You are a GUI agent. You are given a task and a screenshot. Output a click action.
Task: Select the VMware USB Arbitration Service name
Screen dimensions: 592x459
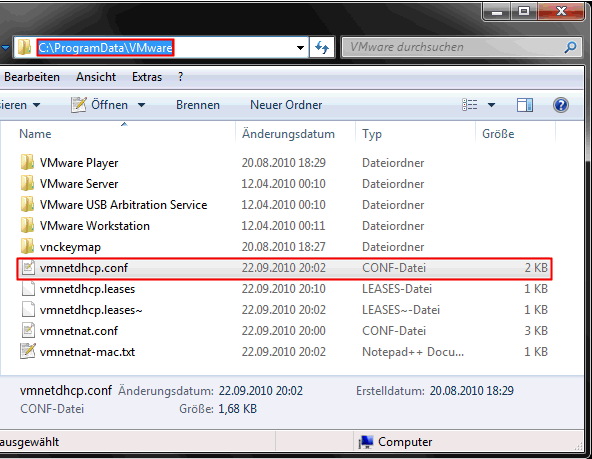click(x=123, y=205)
